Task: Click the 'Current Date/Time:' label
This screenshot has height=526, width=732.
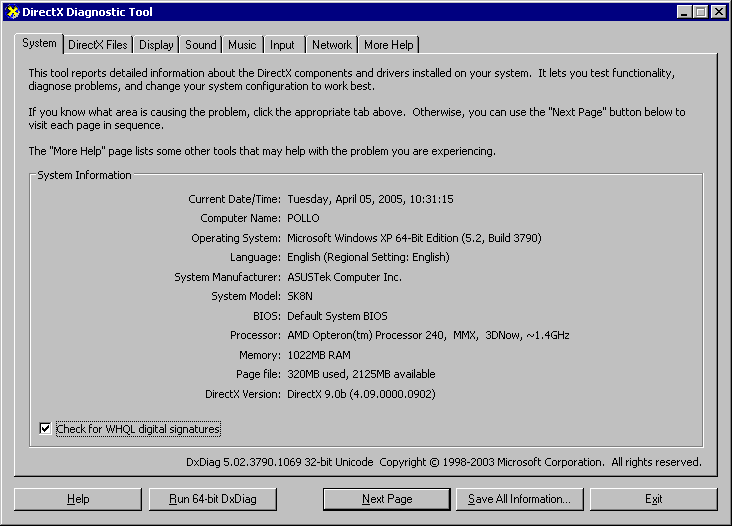Action: 234,199
